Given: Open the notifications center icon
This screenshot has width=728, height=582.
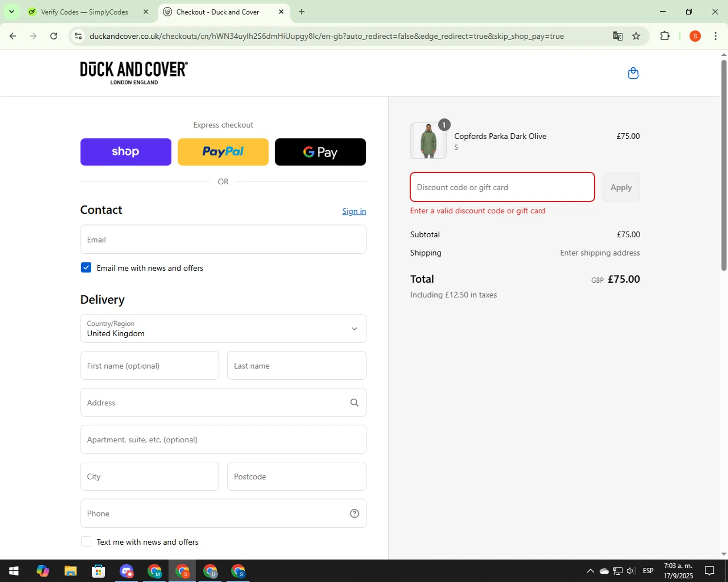Looking at the screenshot, I should point(710,571).
